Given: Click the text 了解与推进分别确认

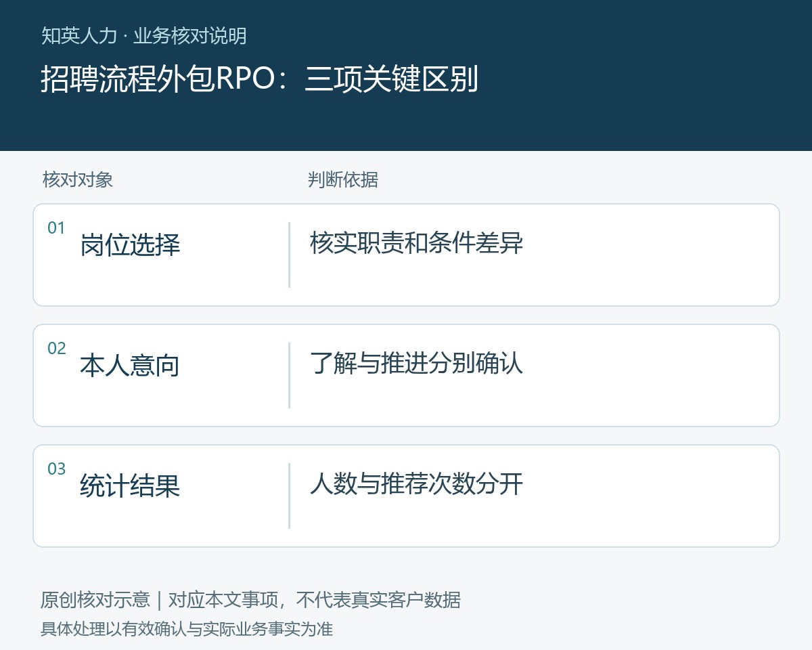Looking at the screenshot, I should click(x=416, y=364).
